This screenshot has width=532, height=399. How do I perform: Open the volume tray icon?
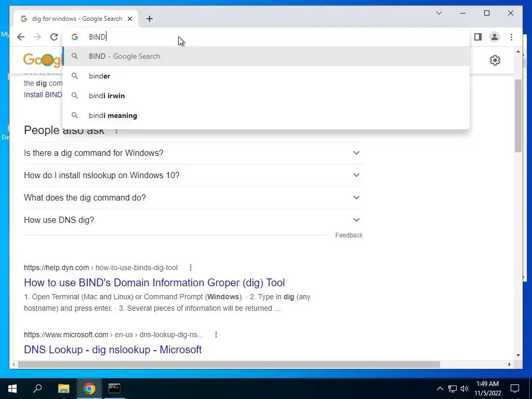pos(464,389)
